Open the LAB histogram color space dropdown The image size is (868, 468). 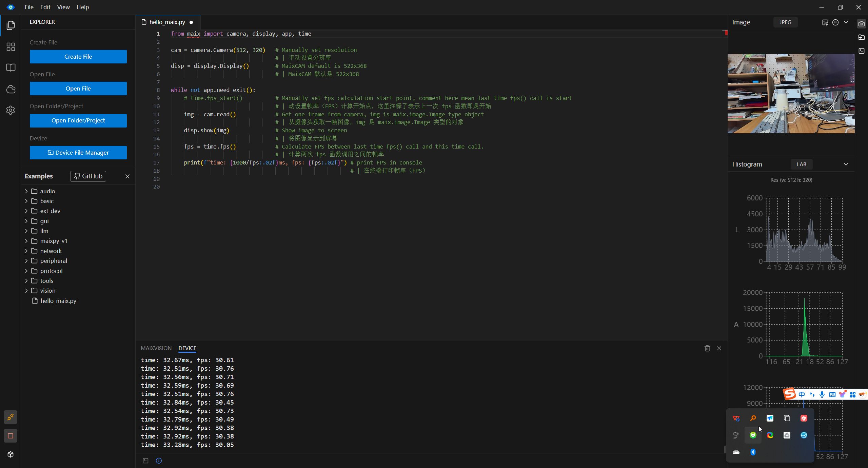802,164
